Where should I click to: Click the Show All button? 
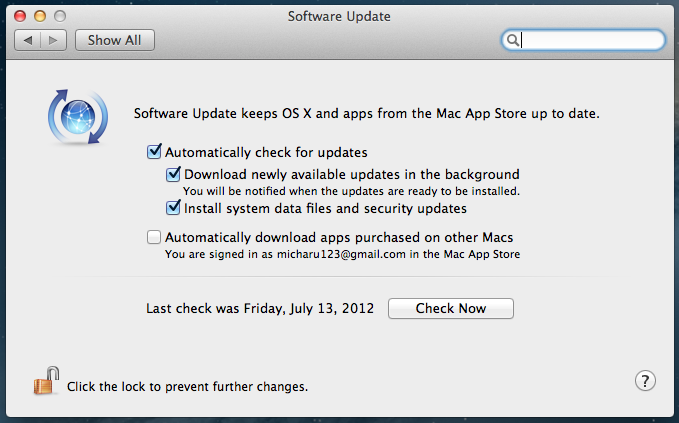115,40
